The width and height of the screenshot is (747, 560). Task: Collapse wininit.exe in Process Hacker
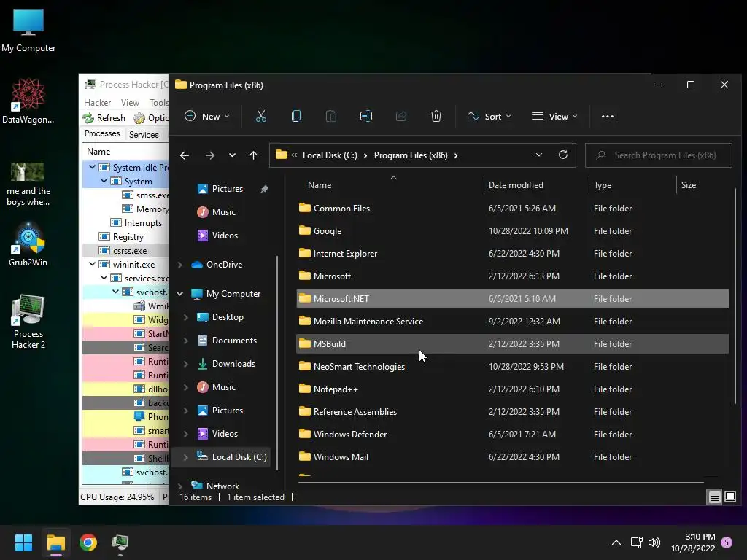93,264
